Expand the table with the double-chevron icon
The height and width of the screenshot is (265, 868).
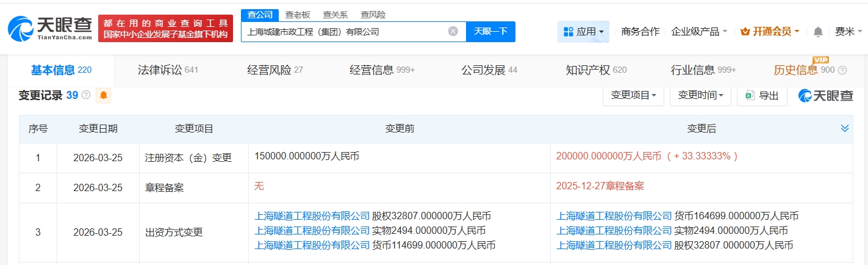coord(845,128)
